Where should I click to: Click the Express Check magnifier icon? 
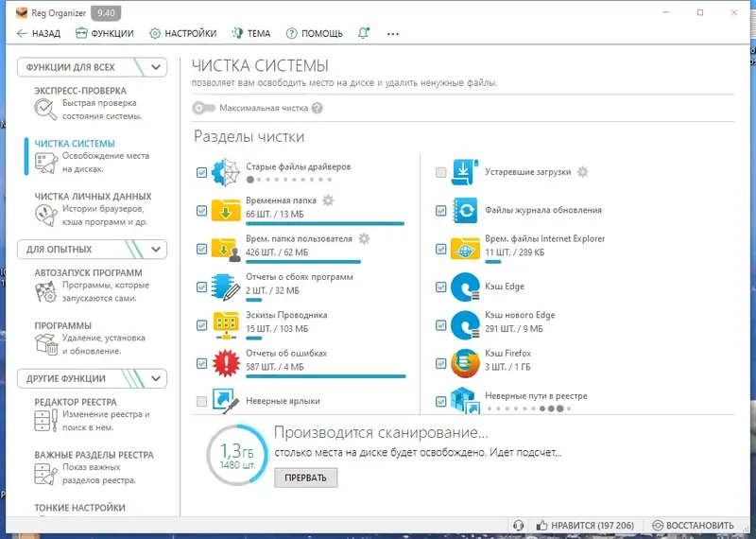45,109
